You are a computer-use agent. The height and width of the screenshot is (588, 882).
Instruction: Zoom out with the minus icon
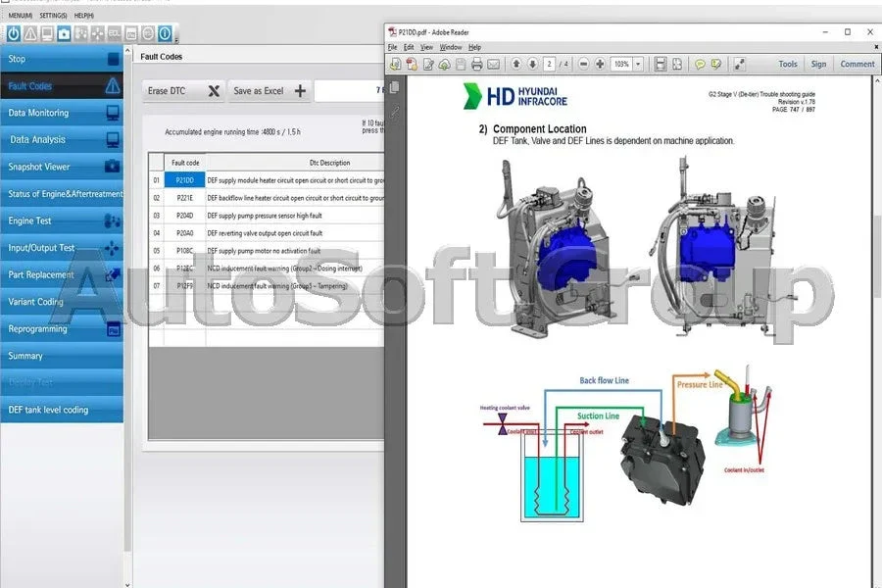tap(583, 64)
